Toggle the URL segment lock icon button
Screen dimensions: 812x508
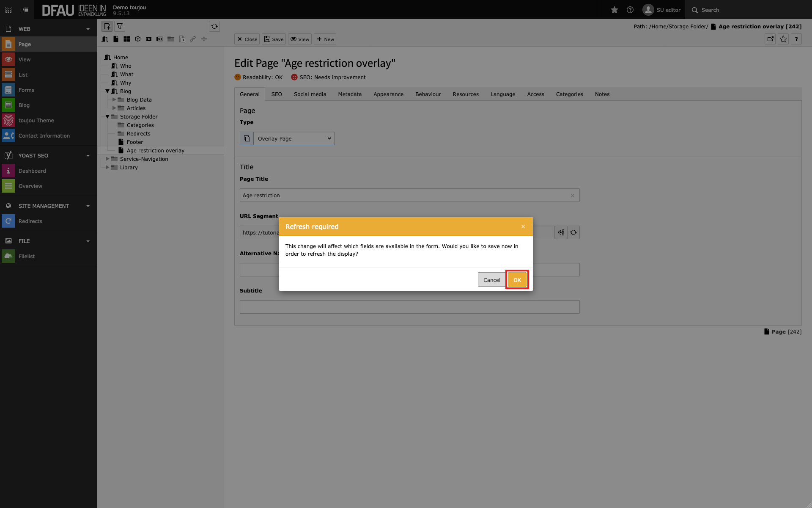coord(561,232)
